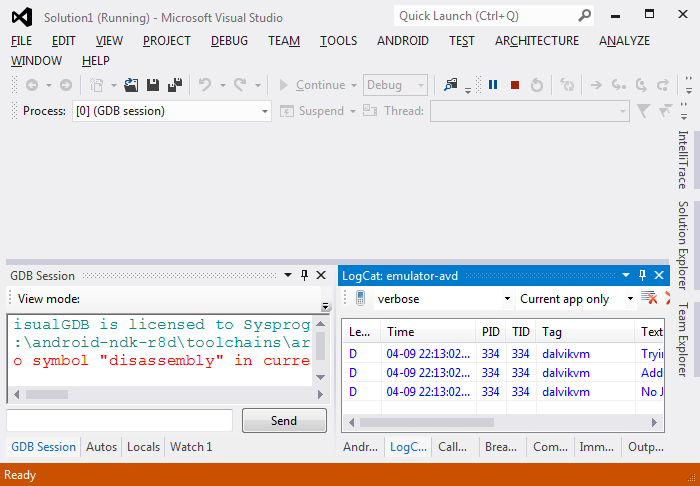The image size is (700, 486).
Task: Open the FILE menu
Action: [x=21, y=41]
